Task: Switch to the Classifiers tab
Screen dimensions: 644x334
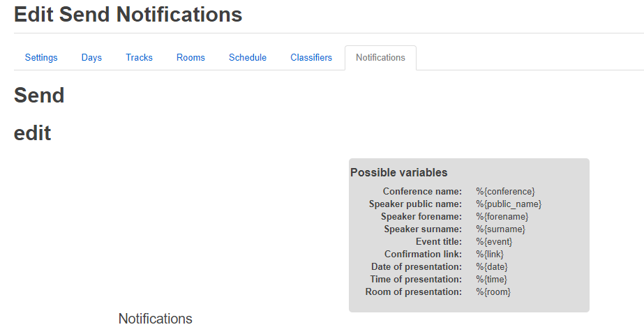Action: 311,58
